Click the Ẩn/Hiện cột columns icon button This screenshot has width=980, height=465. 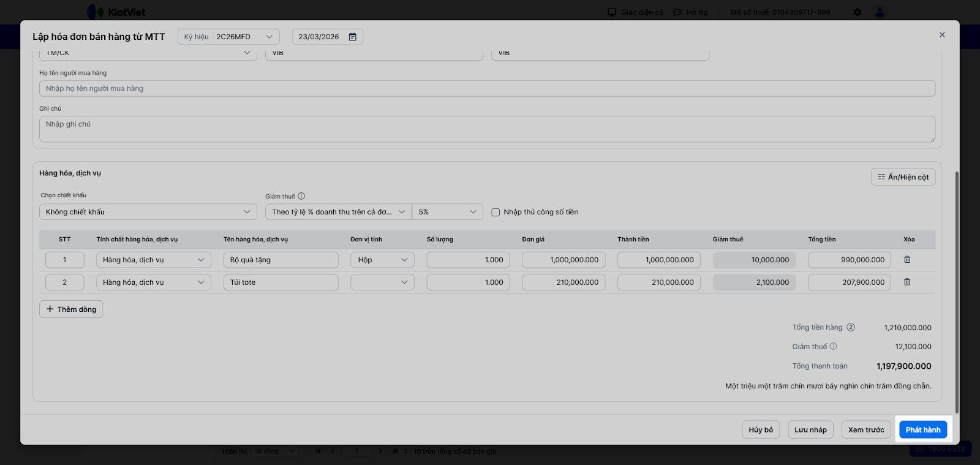tap(903, 177)
